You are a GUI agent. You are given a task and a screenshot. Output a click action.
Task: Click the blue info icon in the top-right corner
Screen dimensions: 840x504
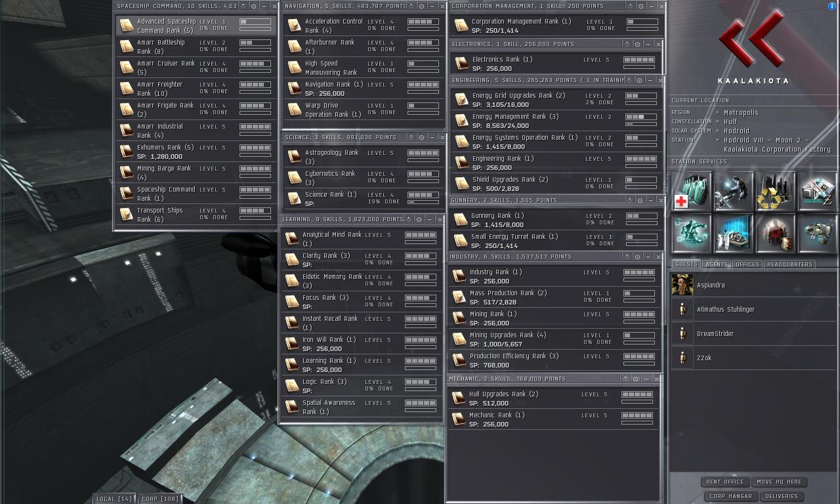point(832,7)
